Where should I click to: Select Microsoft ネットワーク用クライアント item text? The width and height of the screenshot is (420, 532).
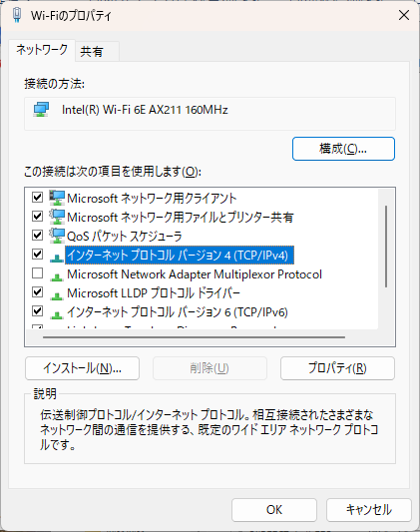pyautogui.click(x=152, y=199)
